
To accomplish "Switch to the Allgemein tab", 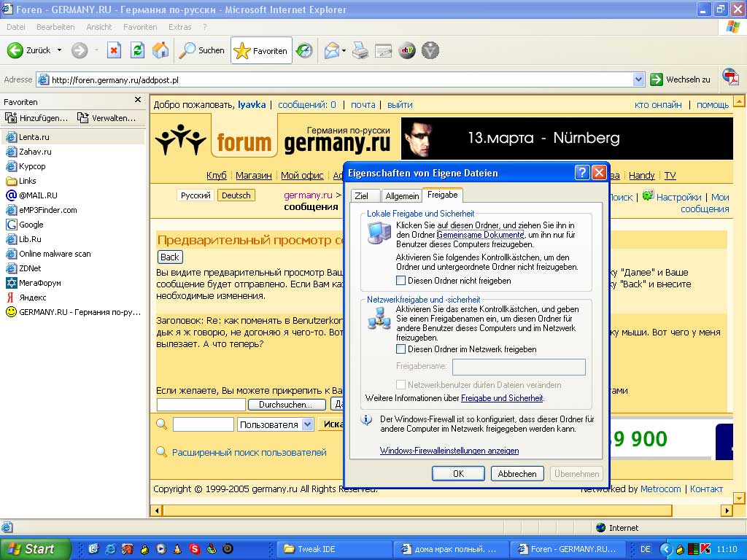I will tap(402, 195).
